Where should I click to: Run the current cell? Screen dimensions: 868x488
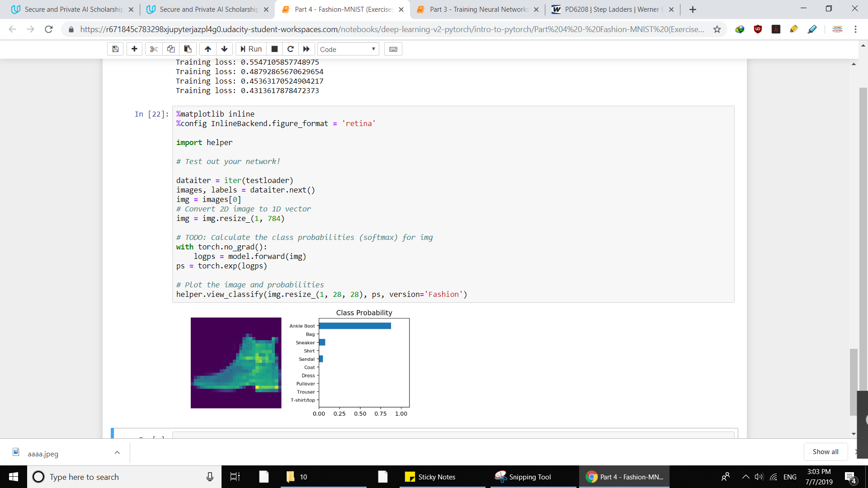(251, 49)
